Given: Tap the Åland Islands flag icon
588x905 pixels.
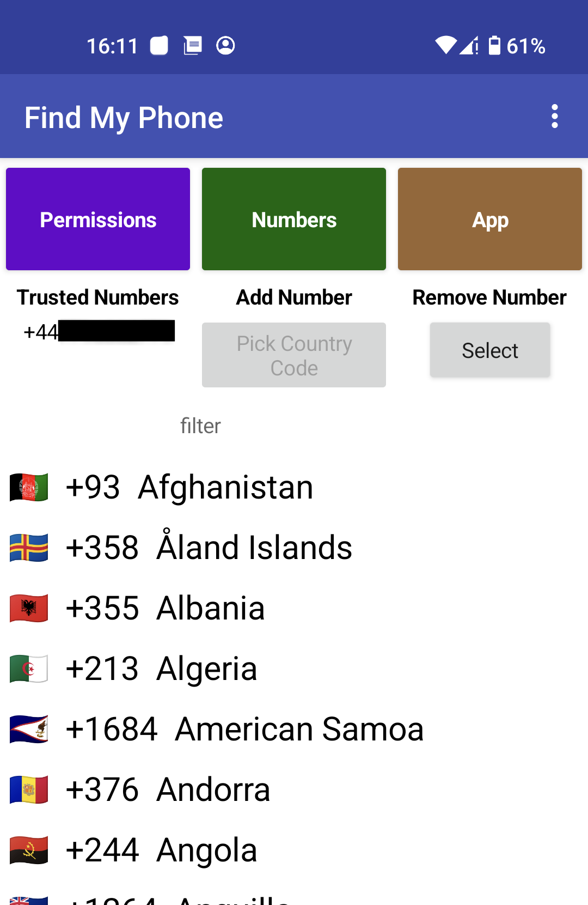Looking at the screenshot, I should pos(29,548).
